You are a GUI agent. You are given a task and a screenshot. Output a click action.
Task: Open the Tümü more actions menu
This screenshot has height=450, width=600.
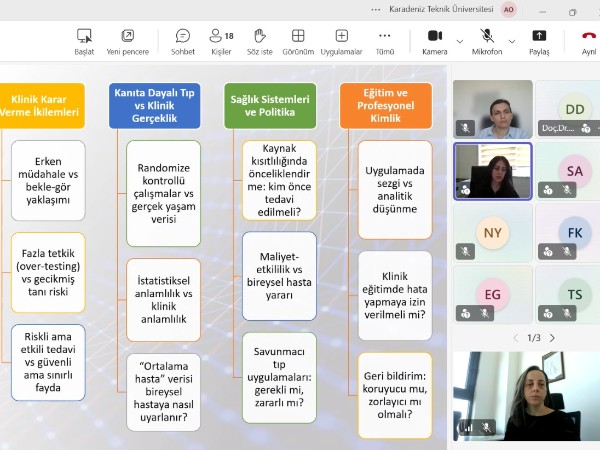point(385,37)
